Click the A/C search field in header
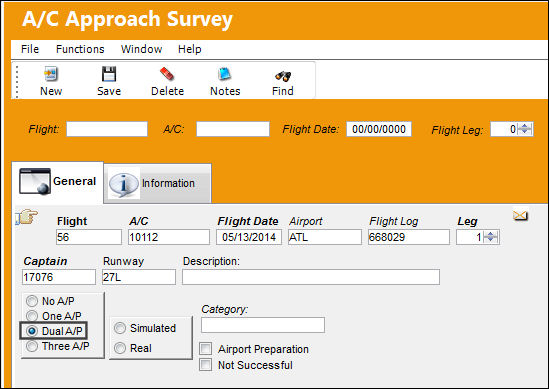 233,129
